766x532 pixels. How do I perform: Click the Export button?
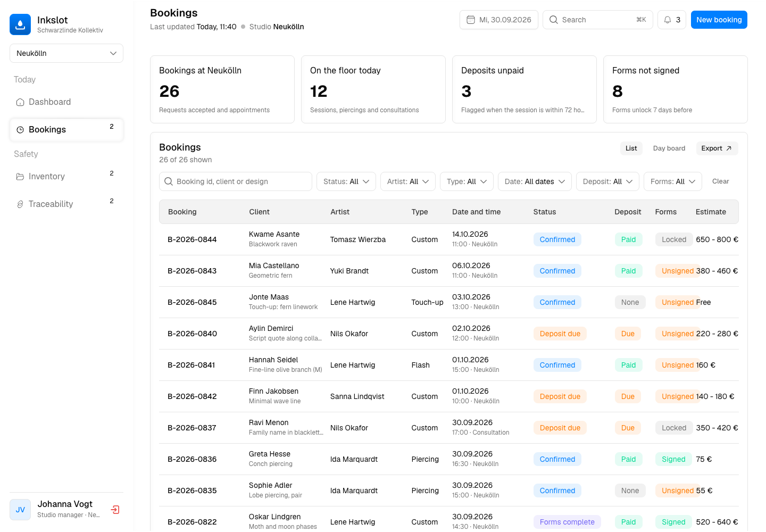717,148
